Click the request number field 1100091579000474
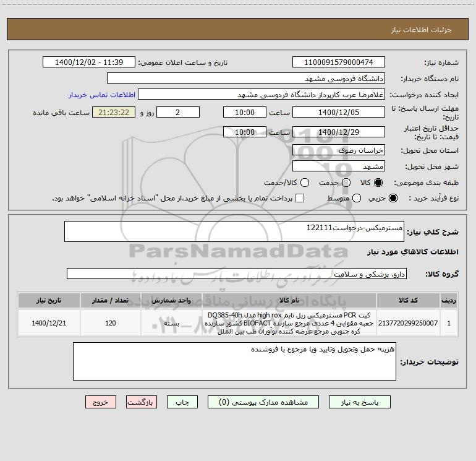Screen dimensions: 476x461 [x=339, y=62]
